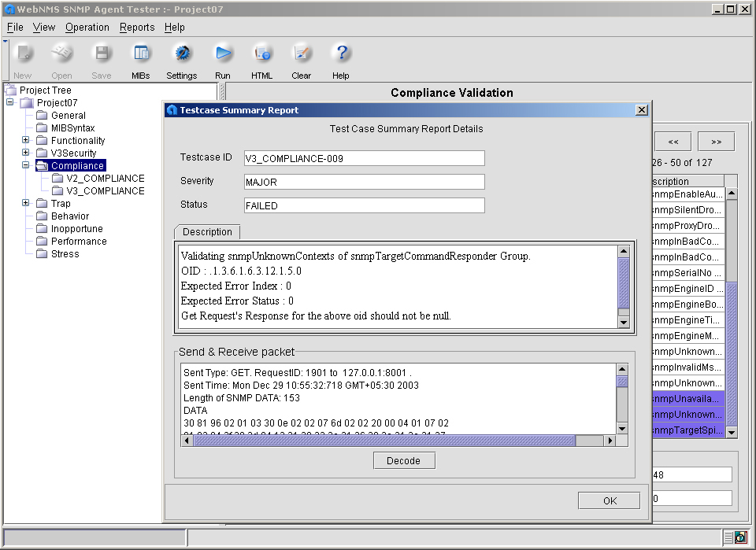
Task: Click the Stress folder icon
Action: point(42,253)
